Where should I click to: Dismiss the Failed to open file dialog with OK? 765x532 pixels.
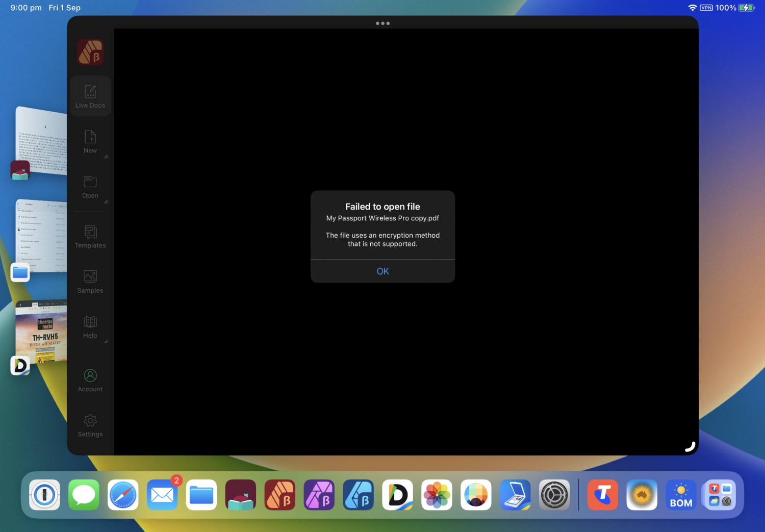[x=382, y=271]
